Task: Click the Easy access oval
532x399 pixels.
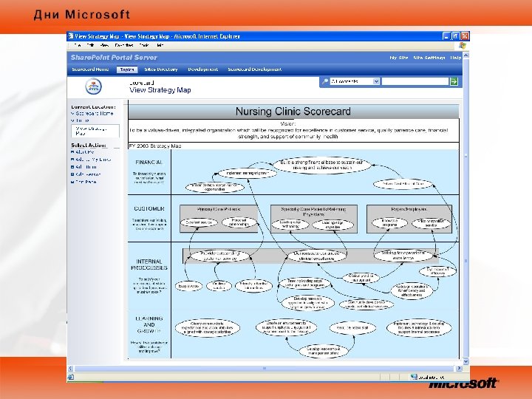Action: 188,287
